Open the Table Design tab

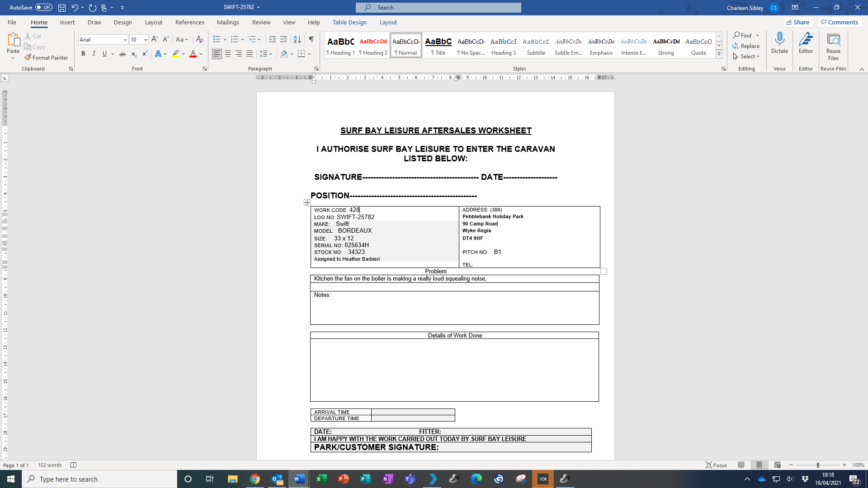coord(349,23)
